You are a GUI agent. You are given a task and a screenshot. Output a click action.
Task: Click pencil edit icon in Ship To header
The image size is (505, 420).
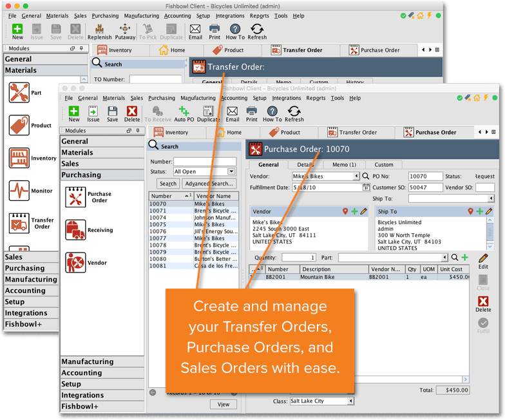[x=489, y=211]
